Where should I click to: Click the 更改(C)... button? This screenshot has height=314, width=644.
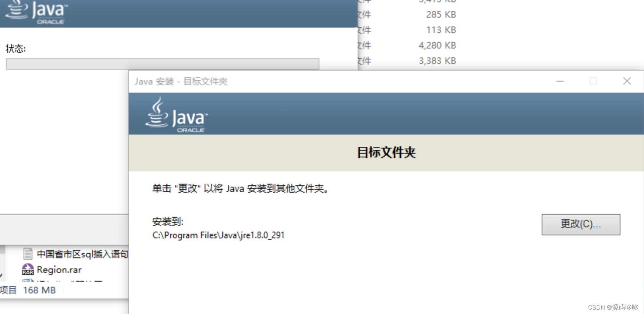(x=581, y=224)
